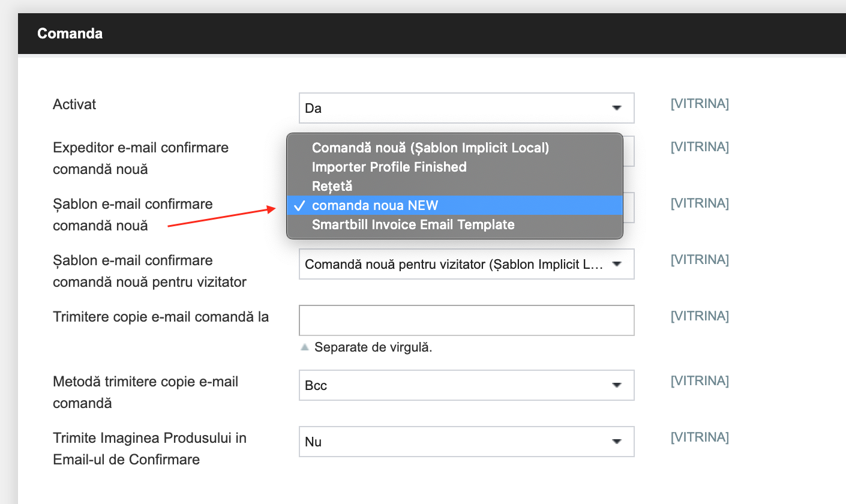Viewport: 846px width, 504px height.
Task: Click [VITRINA] next to the Bcc dropdown
Action: 700,381
